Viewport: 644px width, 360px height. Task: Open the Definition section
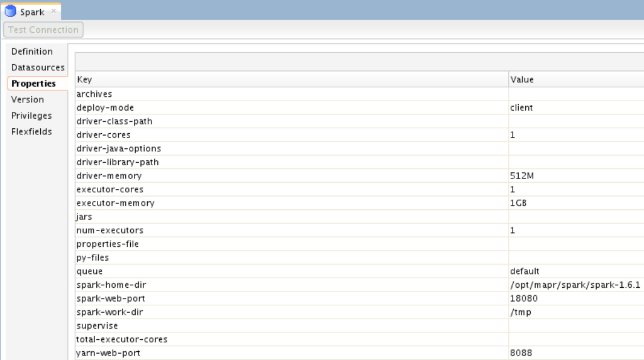point(32,52)
